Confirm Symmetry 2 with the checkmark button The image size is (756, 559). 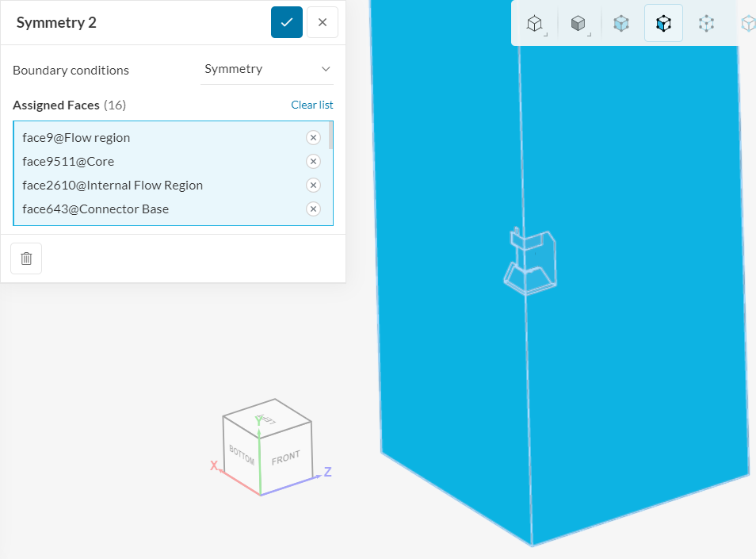coord(286,22)
